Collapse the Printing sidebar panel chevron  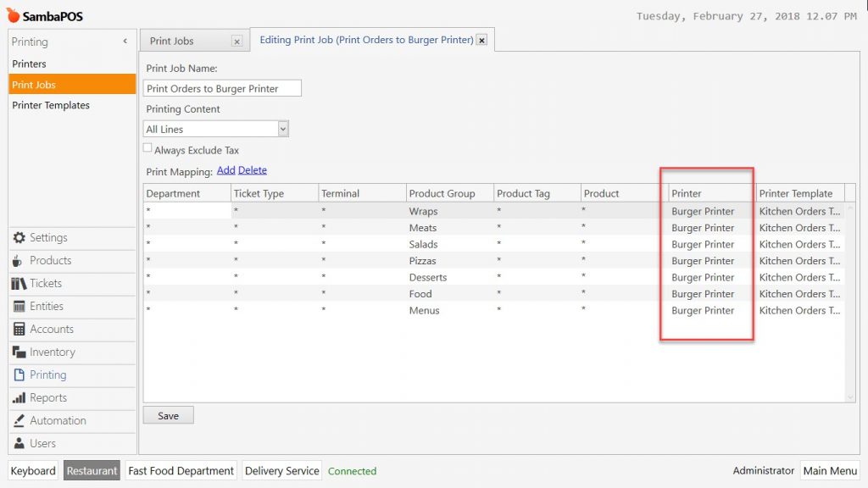point(125,42)
